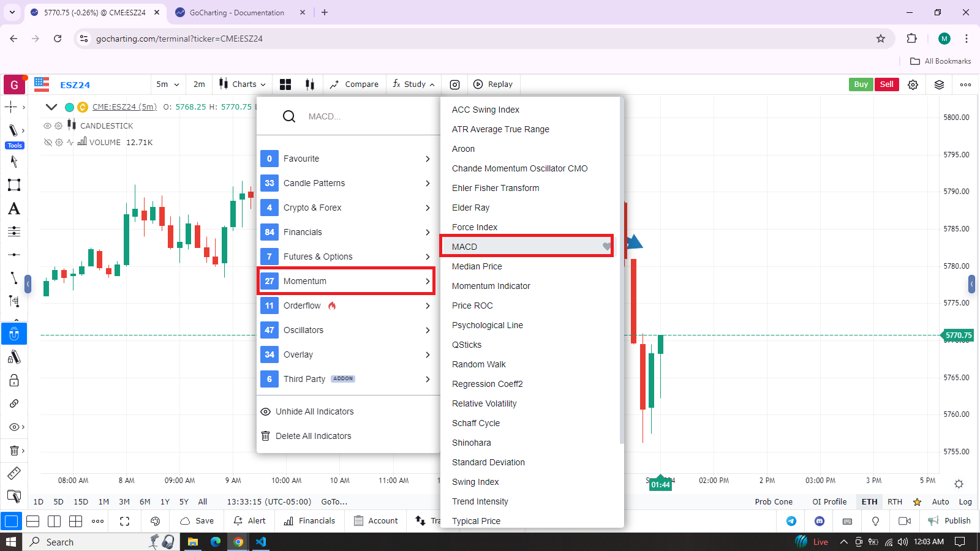
Task: Toggle RTH session mode
Action: [x=895, y=501]
